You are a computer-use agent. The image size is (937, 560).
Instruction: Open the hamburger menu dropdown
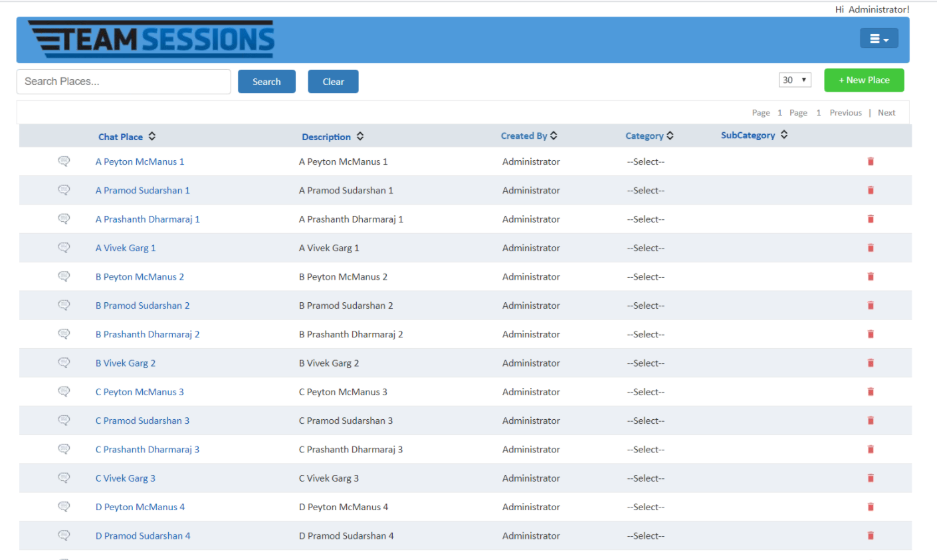(879, 39)
